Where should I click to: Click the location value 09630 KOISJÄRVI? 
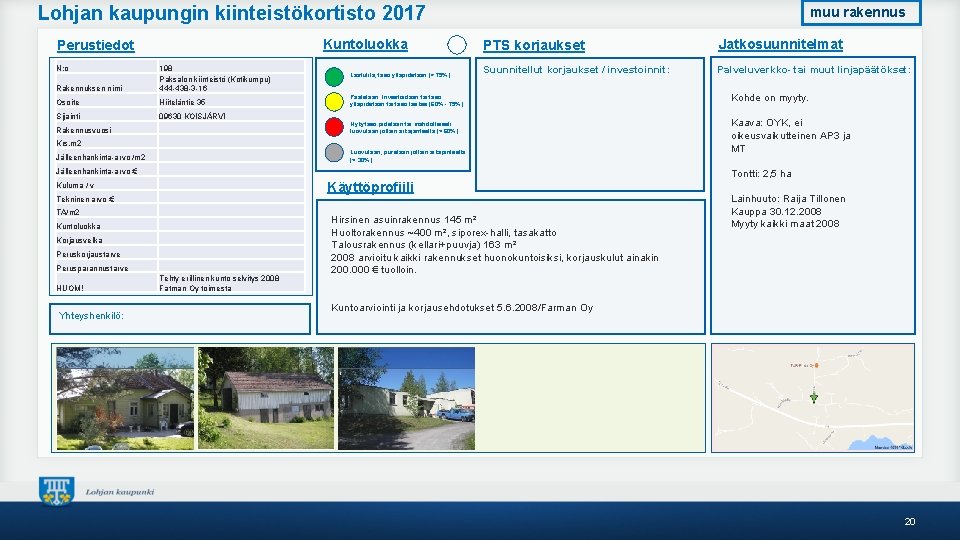tap(192, 116)
